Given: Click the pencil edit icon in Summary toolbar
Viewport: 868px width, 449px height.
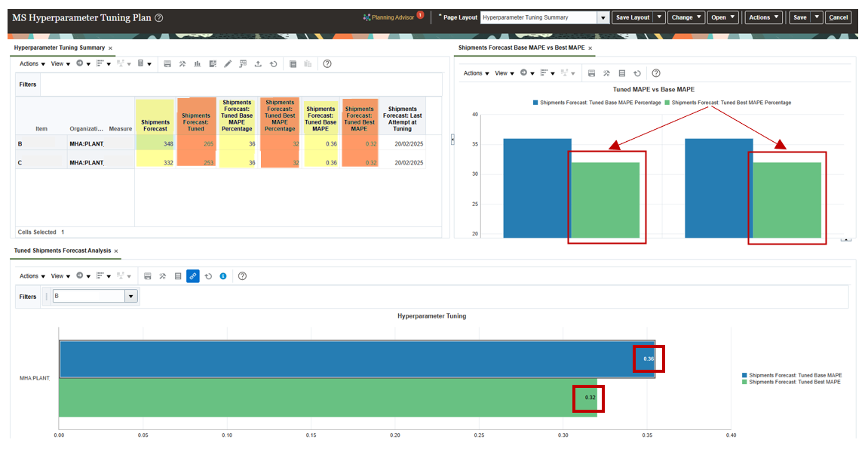Looking at the screenshot, I should 228,64.
